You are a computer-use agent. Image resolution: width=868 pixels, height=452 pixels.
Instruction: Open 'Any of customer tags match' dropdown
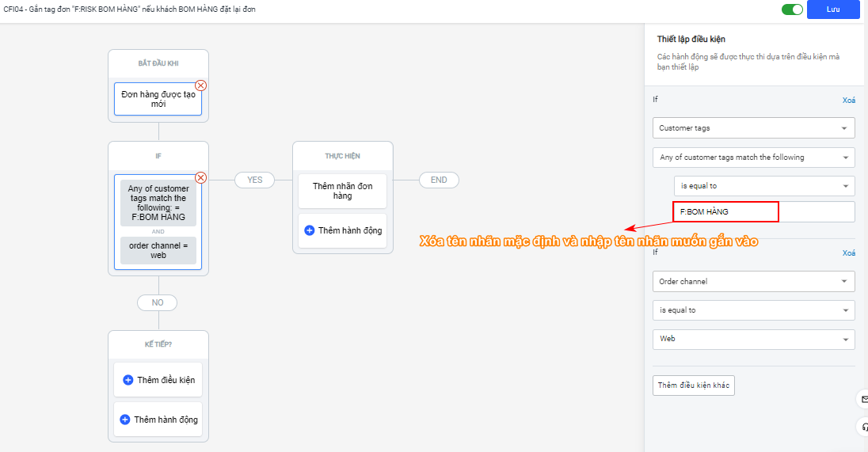[x=753, y=158]
